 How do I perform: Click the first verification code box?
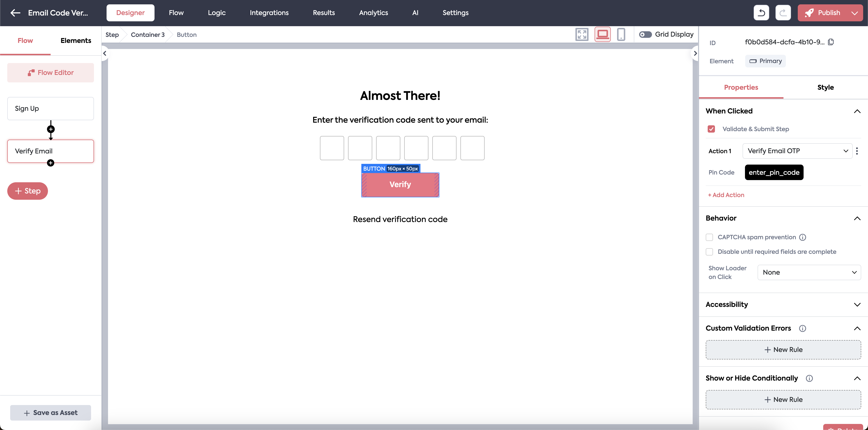pyautogui.click(x=332, y=148)
